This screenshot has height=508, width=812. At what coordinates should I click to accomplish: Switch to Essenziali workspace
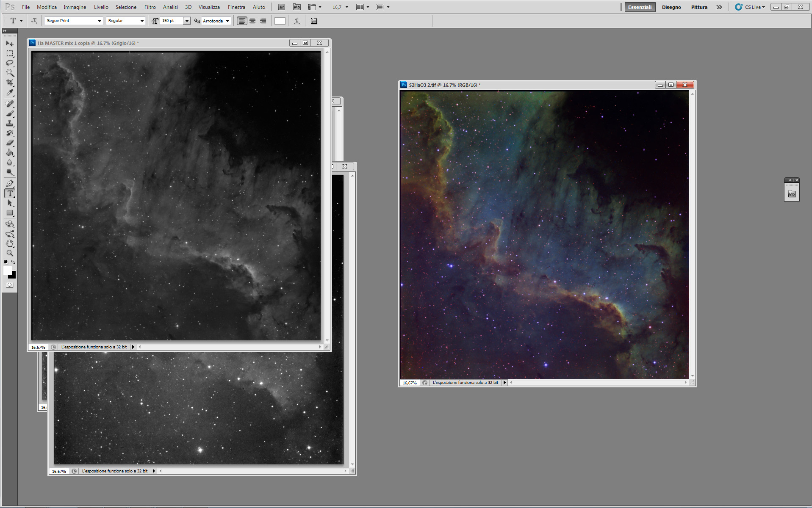point(640,7)
